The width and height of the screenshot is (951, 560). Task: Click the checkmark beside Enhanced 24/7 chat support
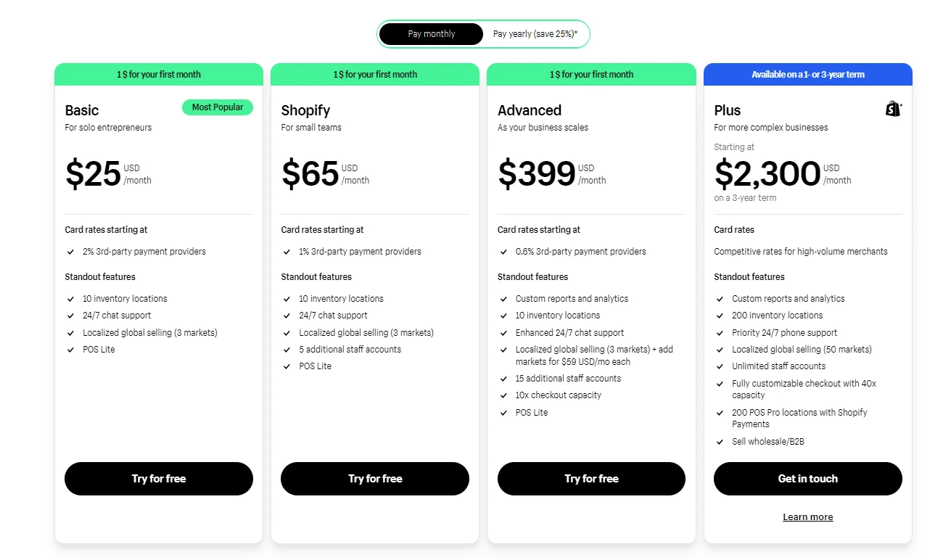click(503, 332)
